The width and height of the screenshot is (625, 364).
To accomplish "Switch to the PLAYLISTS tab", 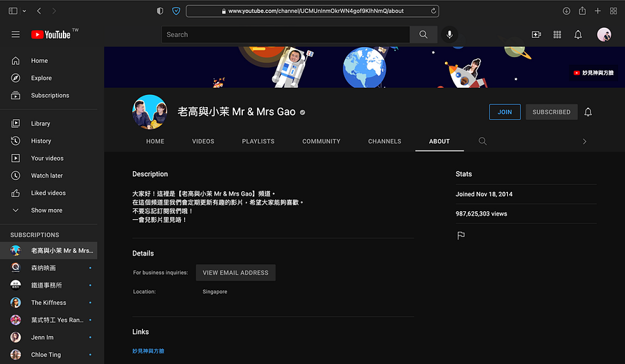I will [259, 141].
